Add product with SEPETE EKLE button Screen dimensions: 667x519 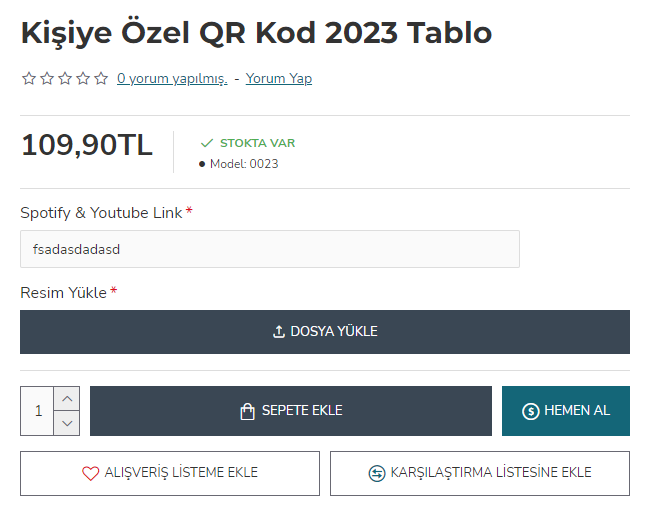pyautogui.click(x=291, y=411)
